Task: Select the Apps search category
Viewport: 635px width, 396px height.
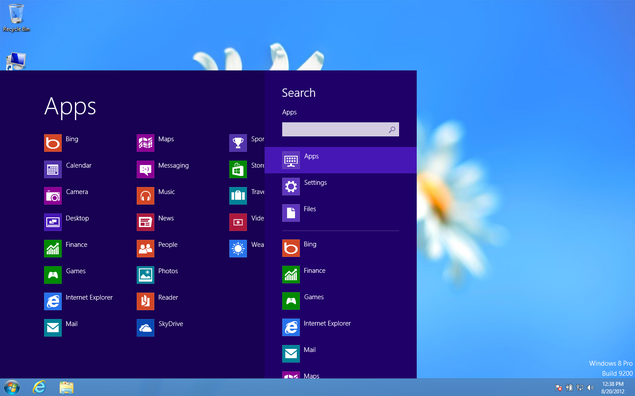Action: [341, 160]
